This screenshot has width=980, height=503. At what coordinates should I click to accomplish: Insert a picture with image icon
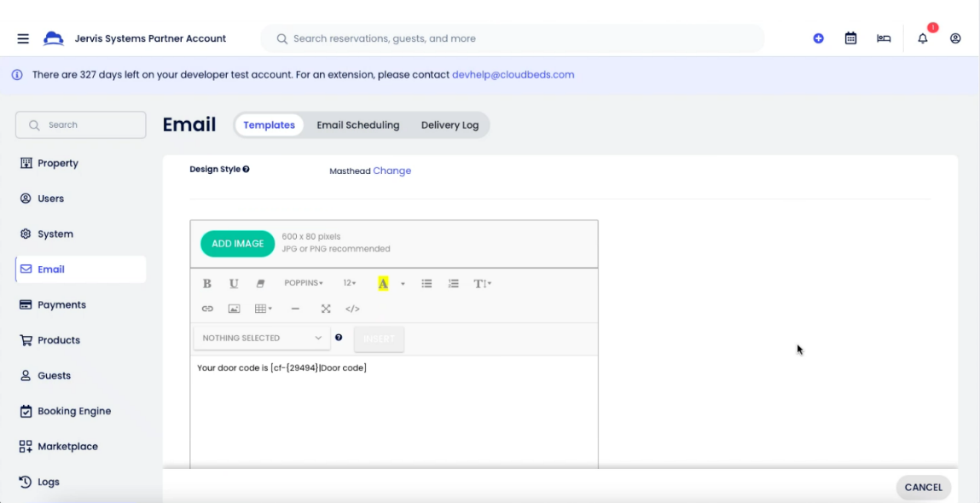point(235,309)
